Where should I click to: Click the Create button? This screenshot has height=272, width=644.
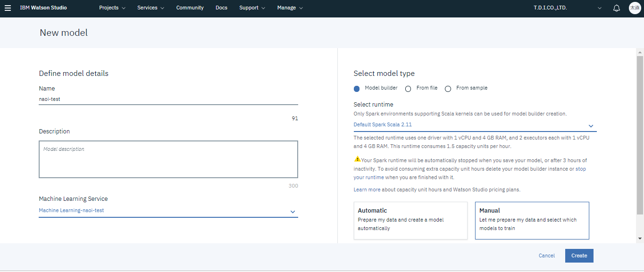coord(579,256)
